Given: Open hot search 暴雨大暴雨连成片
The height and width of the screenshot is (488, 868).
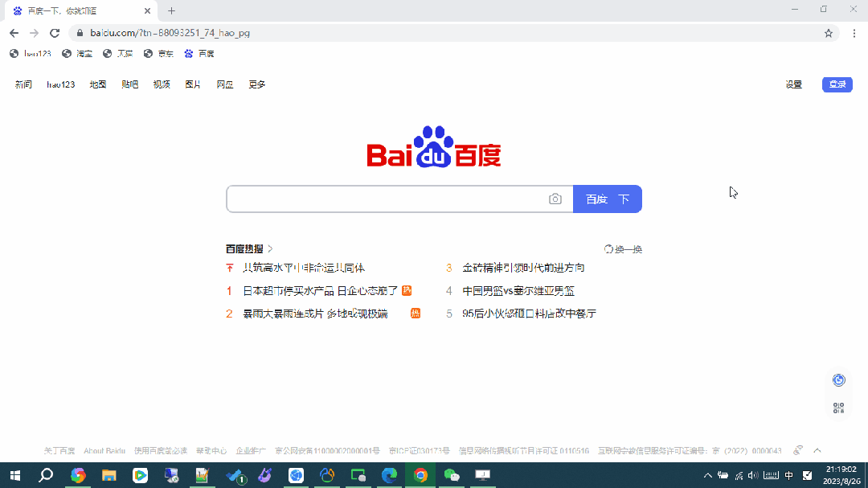Looking at the screenshot, I should tap(315, 314).
